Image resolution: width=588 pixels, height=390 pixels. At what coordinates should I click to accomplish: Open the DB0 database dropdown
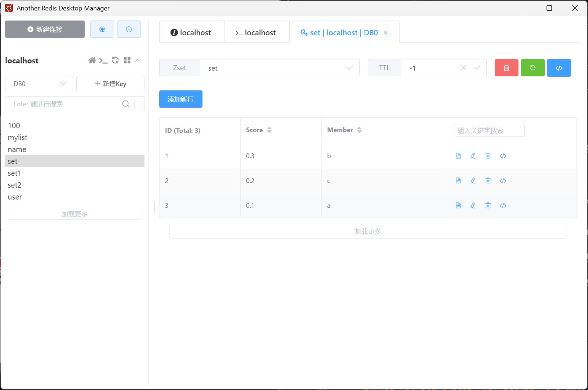pos(39,84)
